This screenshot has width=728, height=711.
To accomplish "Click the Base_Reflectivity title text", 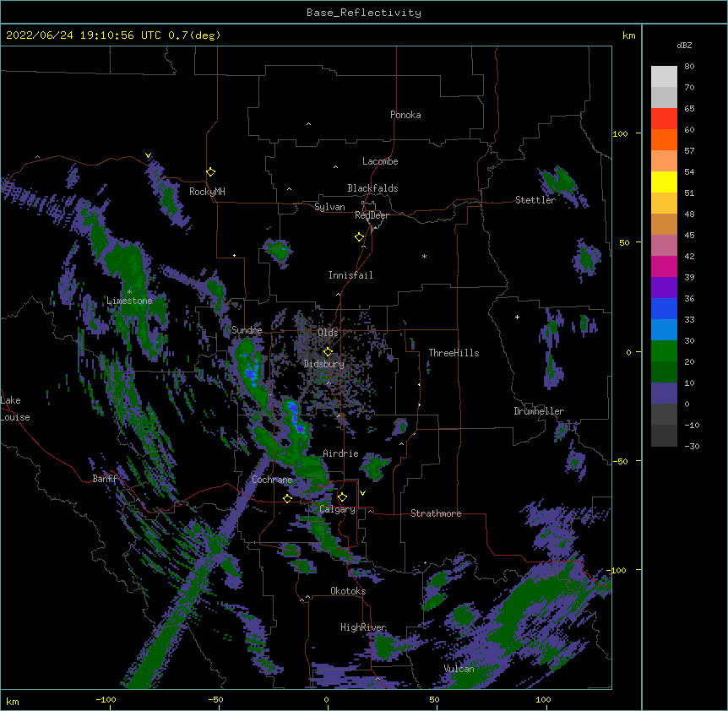I will (364, 13).
